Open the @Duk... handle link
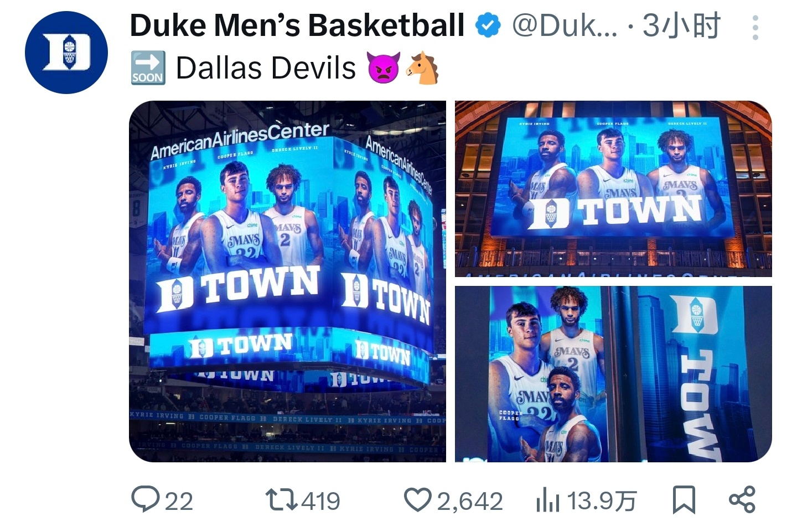The height and width of the screenshot is (532, 797). (x=565, y=25)
